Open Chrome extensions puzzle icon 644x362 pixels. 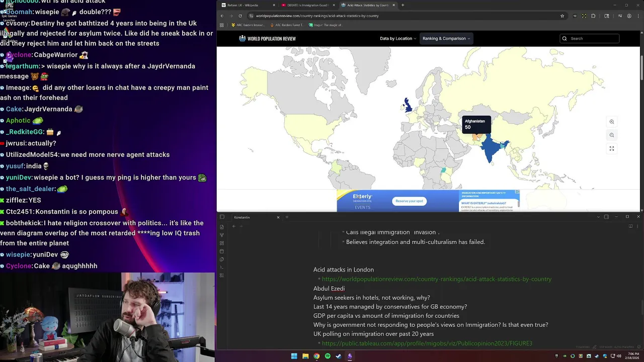593,16
